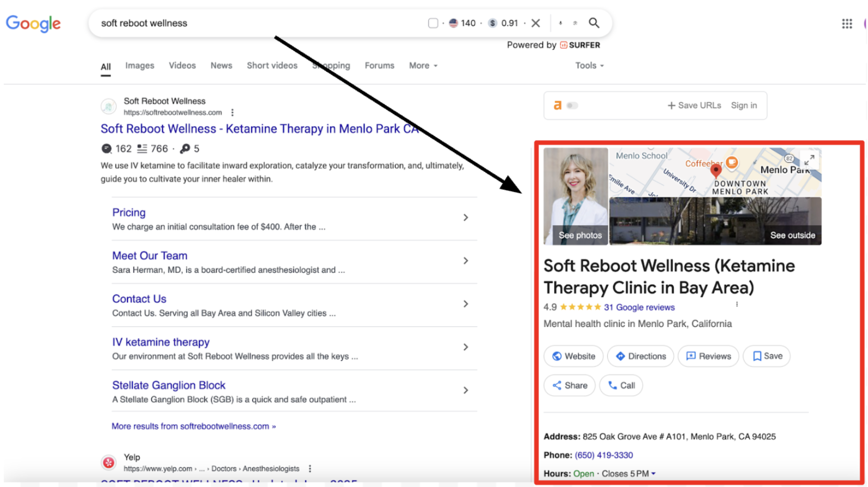Image resolution: width=868 pixels, height=487 pixels.
Task: Click the SURFER brand link
Action: (x=580, y=45)
